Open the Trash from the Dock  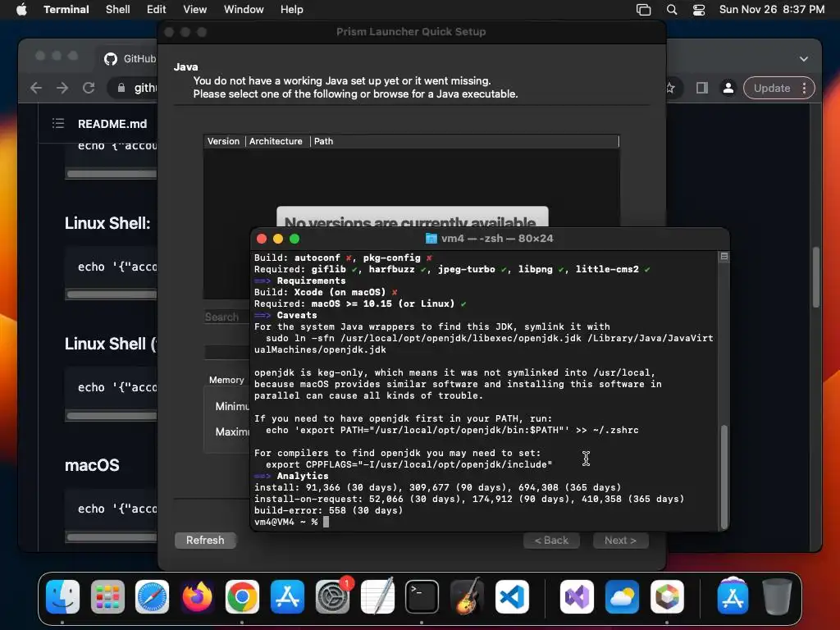click(777, 596)
